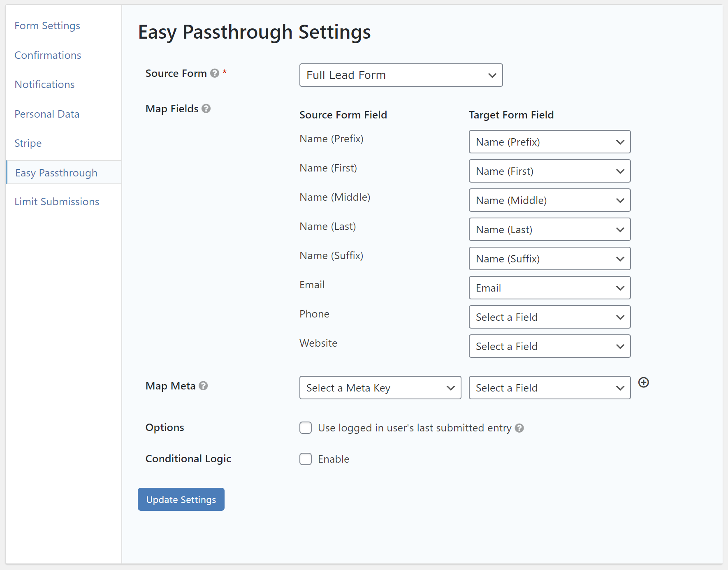Choose a target field for Website
The image size is (728, 570).
click(549, 346)
